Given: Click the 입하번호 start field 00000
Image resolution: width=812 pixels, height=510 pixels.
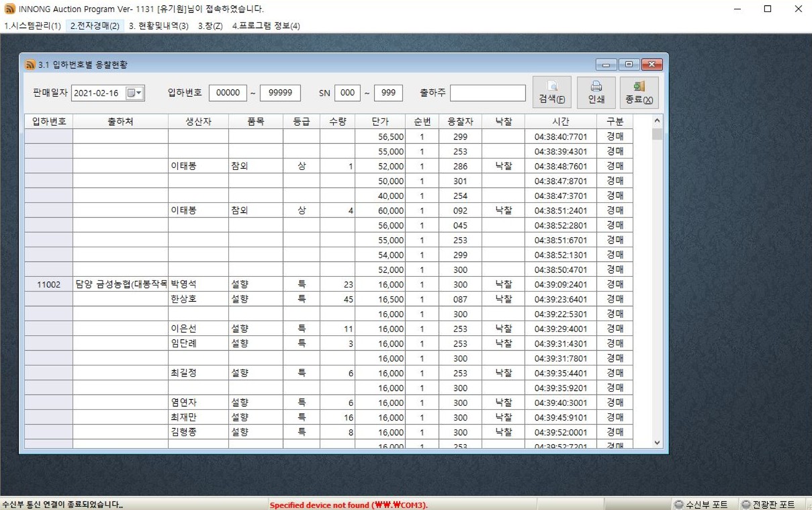Looking at the screenshot, I should pyautogui.click(x=228, y=93).
